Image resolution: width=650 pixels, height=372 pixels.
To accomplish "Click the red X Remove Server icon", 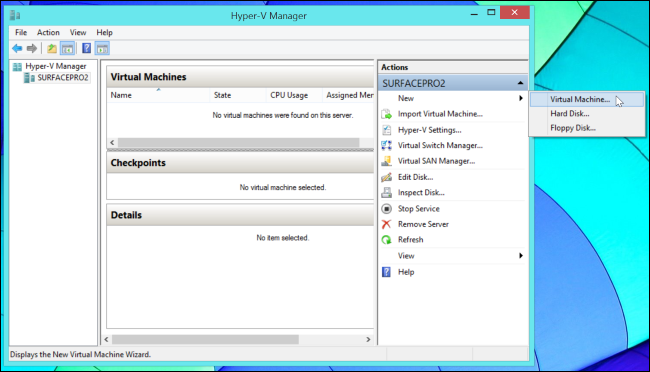I will 386,224.
